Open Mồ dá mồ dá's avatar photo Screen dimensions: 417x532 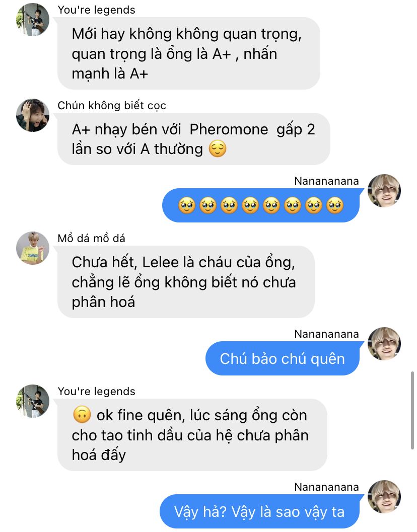33,248
